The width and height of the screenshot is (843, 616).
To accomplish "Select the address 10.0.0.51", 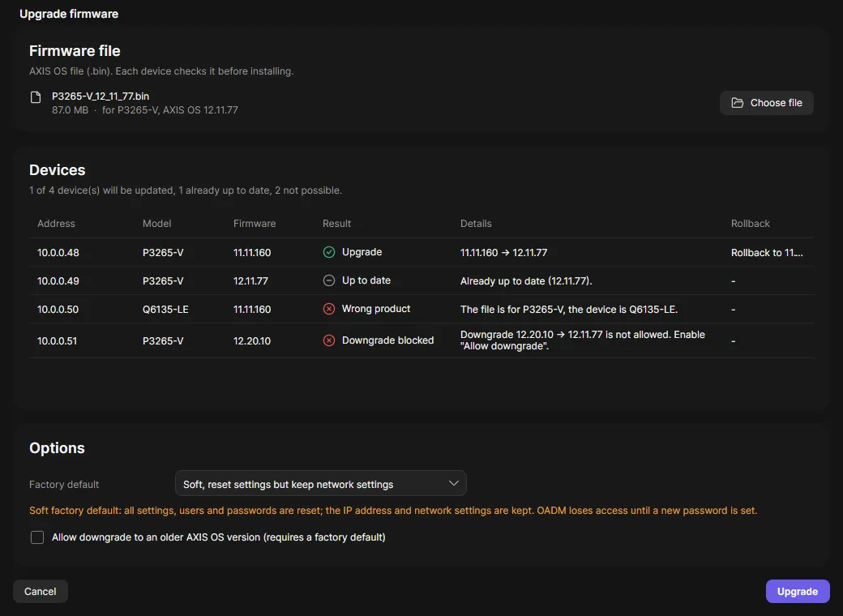I will (57, 340).
